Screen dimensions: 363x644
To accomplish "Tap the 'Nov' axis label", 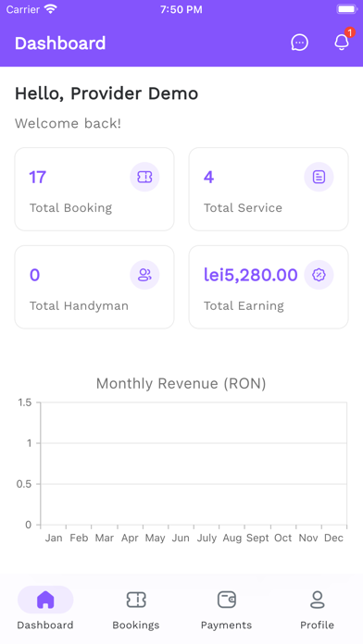I will (x=308, y=538).
